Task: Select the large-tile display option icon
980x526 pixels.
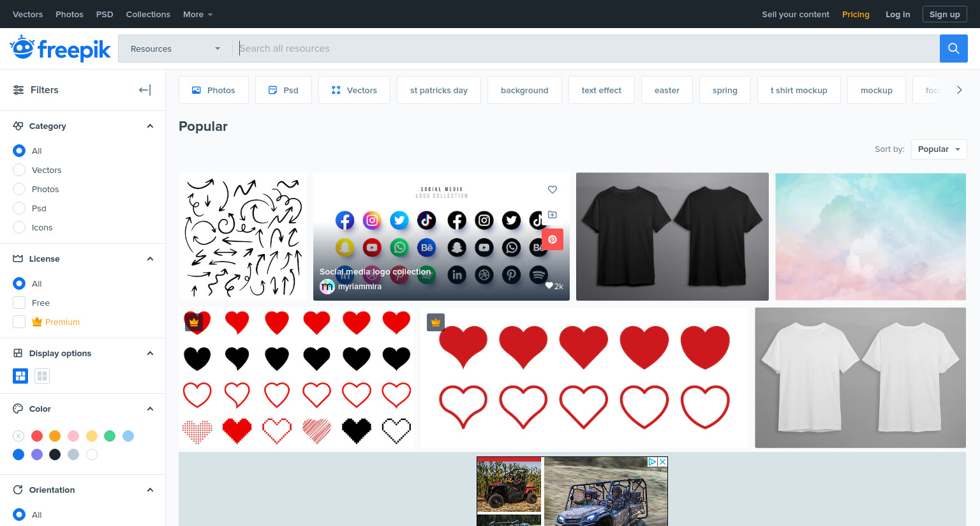Action: pyautogui.click(x=20, y=376)
